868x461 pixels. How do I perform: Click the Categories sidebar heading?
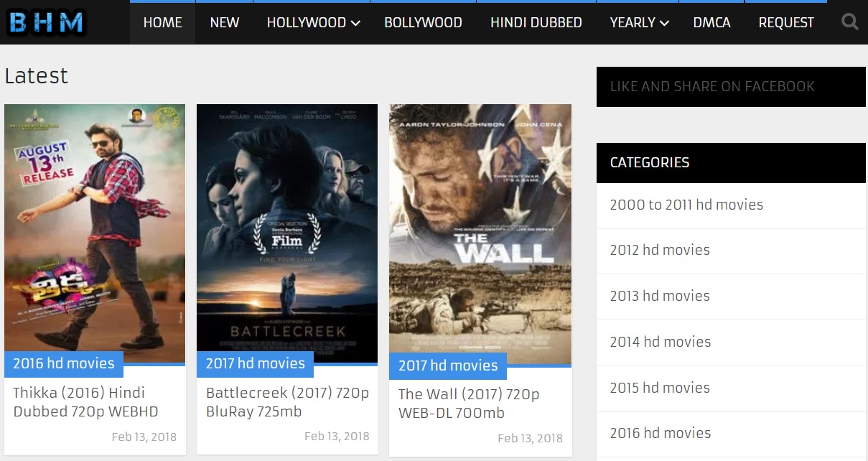731,163
